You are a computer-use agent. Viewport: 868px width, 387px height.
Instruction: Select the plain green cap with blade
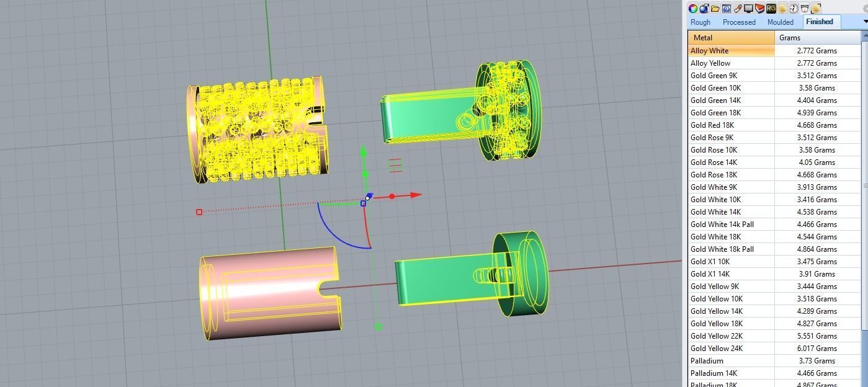472,274
